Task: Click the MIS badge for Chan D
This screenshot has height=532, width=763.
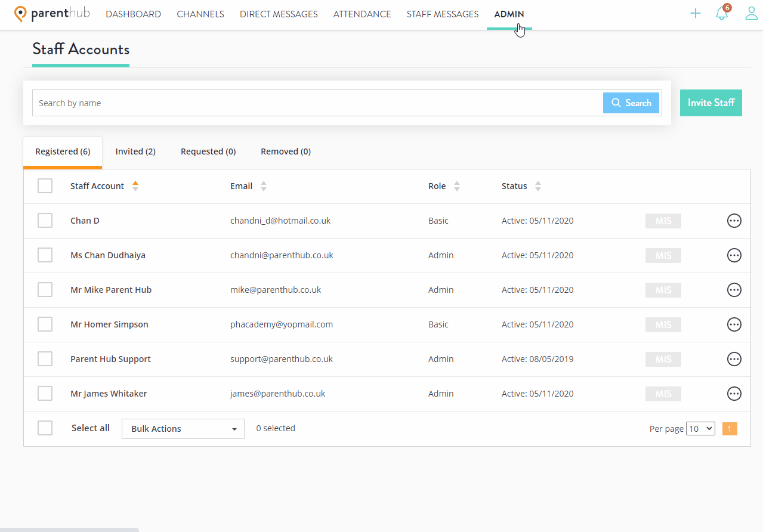Action: 663,221
